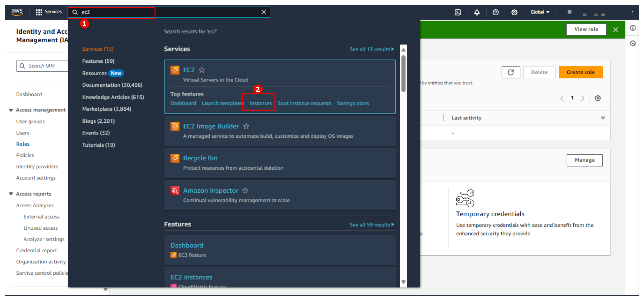Viewport: 644px width, 301px height.
Task: Click the Amazon Inspector service icon
Action: click(175, 191)
